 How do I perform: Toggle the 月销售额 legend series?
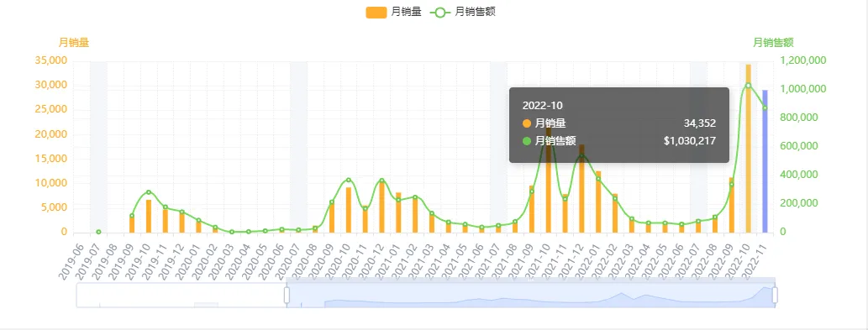pos(463,12)
